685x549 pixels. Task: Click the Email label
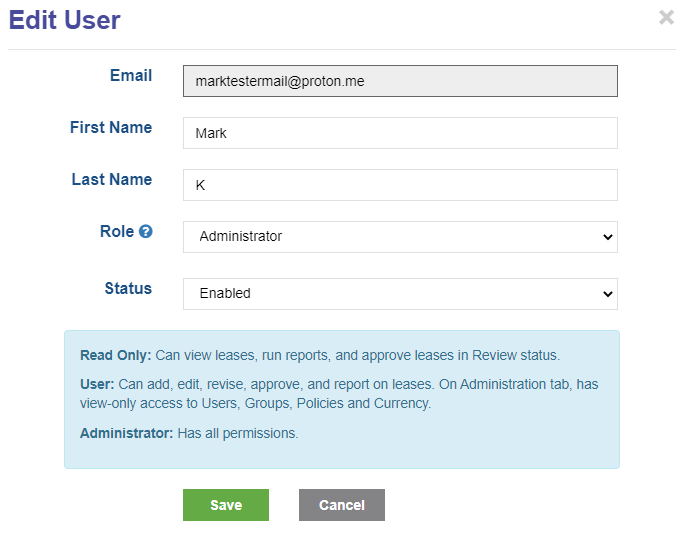pyautogui.click(x=131, y=75)
